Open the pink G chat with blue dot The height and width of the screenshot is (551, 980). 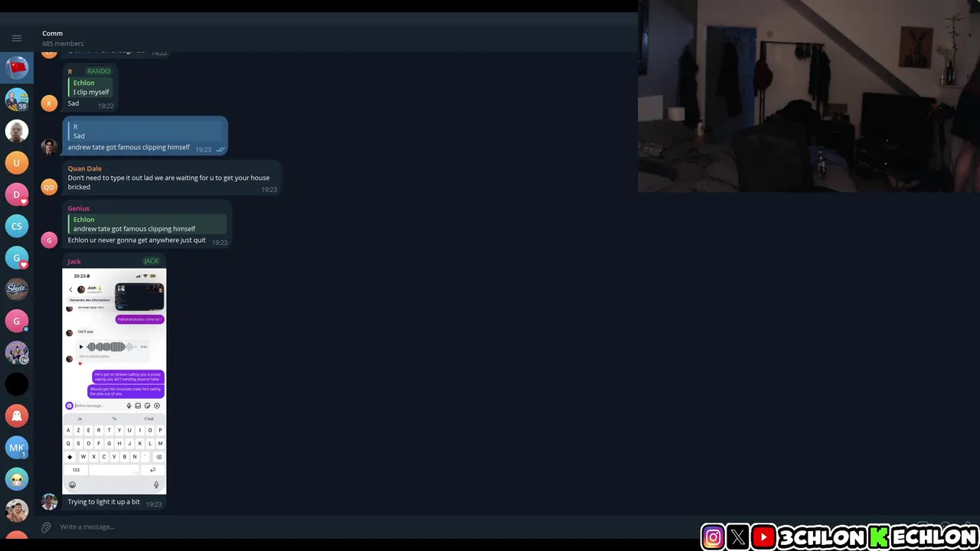(x=17, y=321)
